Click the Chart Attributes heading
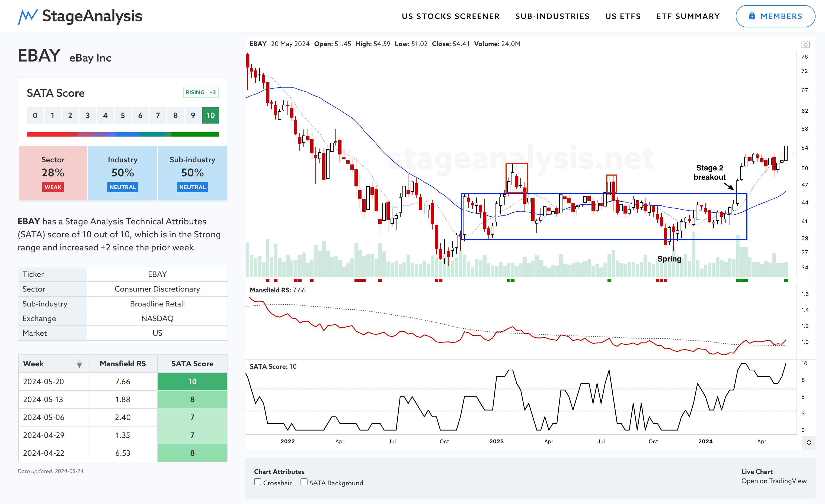The width and height of the screenshot is (825, 504). pos(279,471)
